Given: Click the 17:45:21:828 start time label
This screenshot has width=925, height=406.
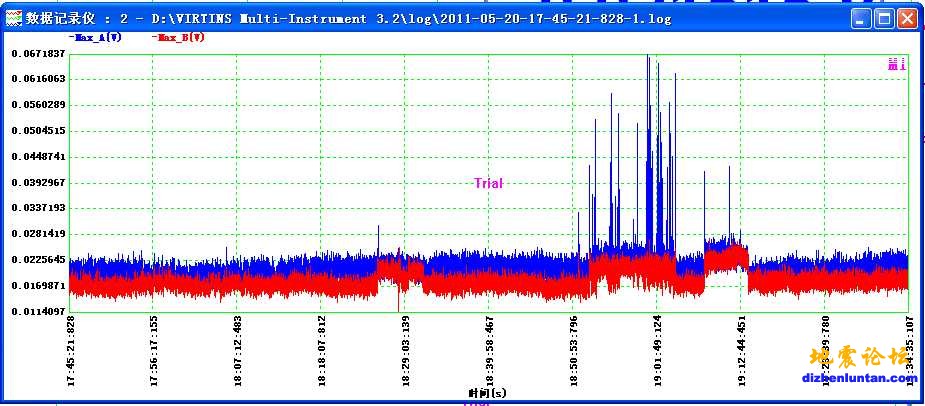Looking at the screenshot, I should 70,350.
